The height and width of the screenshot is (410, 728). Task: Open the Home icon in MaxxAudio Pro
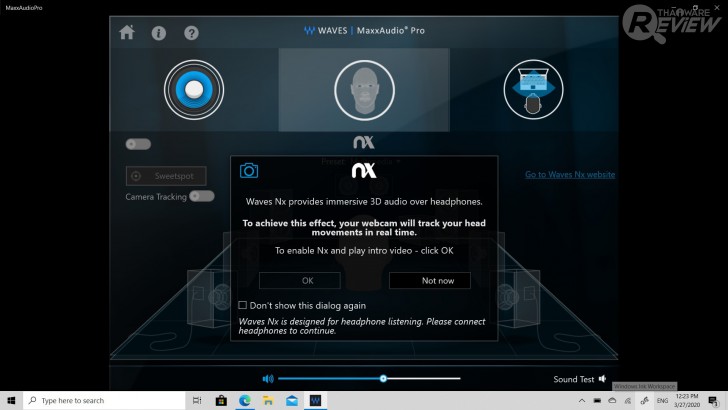click(x=127, y=33)
